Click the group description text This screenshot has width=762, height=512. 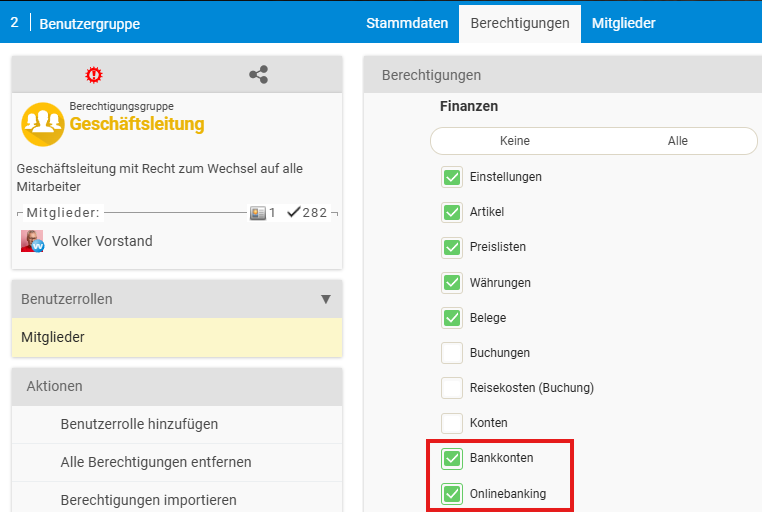point(159,177)
